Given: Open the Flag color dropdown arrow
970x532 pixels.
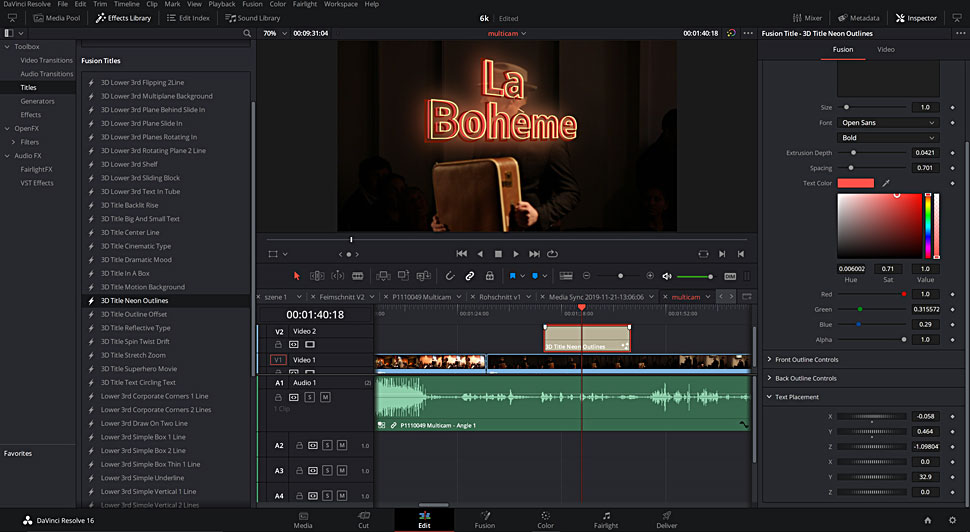Looking at the screenshot, I should click(523, 277).
